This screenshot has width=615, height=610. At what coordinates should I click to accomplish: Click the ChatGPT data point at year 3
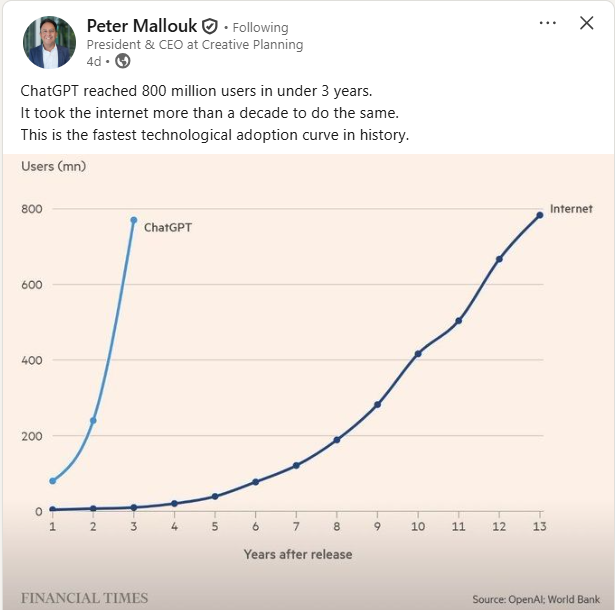134,220
